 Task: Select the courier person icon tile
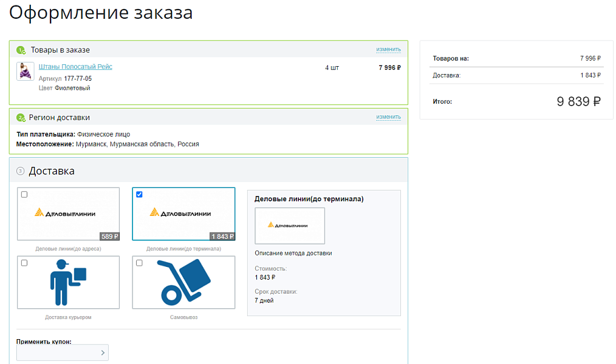click(68, 282)
